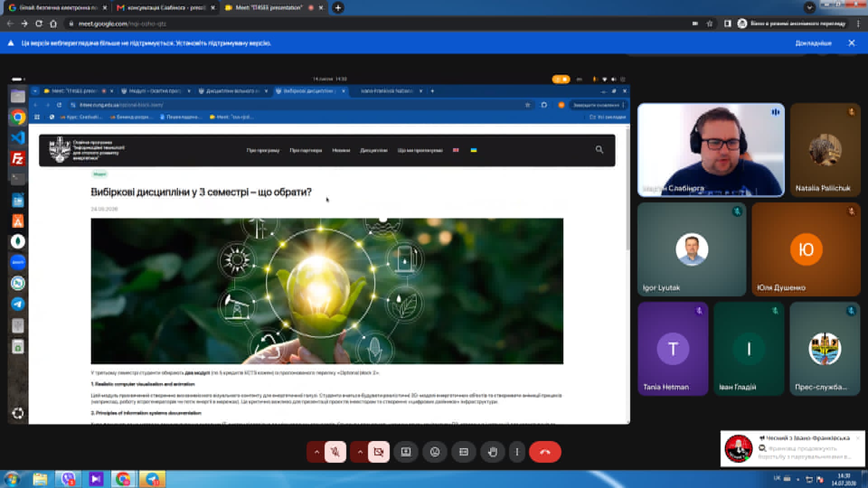This screenshot has height=488, width=868.
Task: Click the present screen icon
Action: pyautogui.click(x=406, y=452)
